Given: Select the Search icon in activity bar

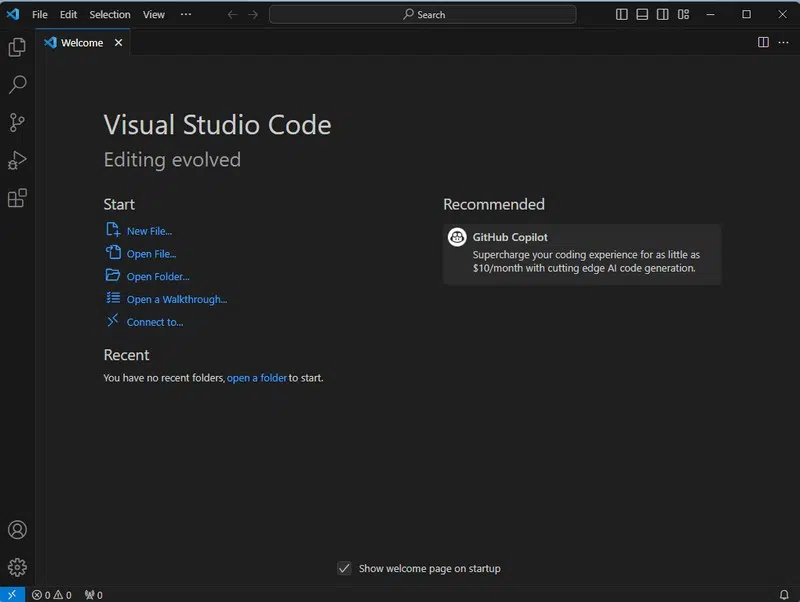Looking at the screenshot, I should (x=16, y=85).
